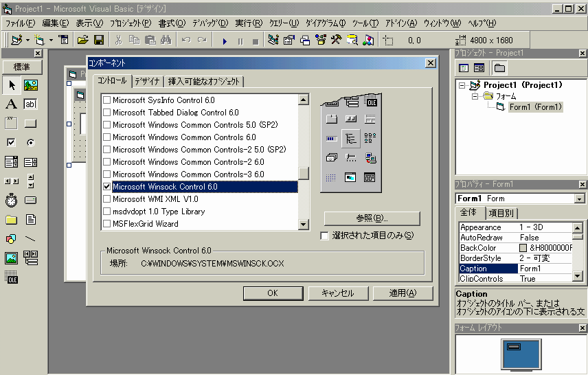Select the OptionButton tool in toolbox
Viewport: 588px width, 375px height.
(31, 142)
